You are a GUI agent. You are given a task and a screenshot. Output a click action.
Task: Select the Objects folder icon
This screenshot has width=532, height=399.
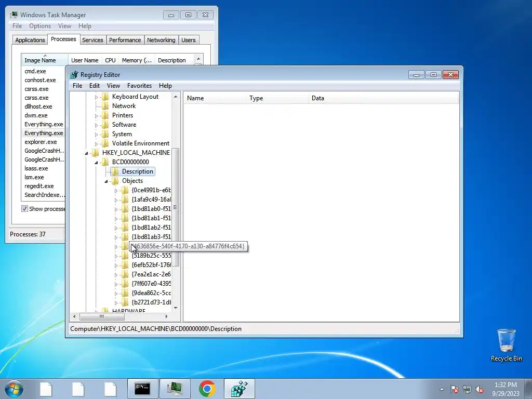115,181
